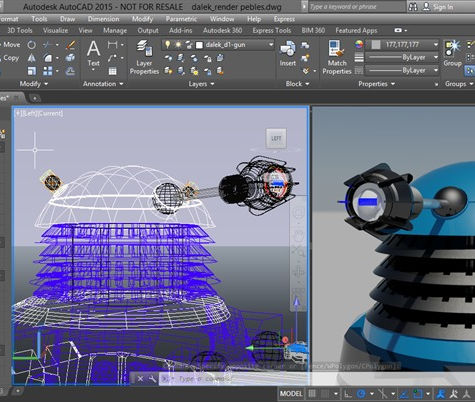
Task: Select the Fillet tool icon
Action: coord(48,58)
